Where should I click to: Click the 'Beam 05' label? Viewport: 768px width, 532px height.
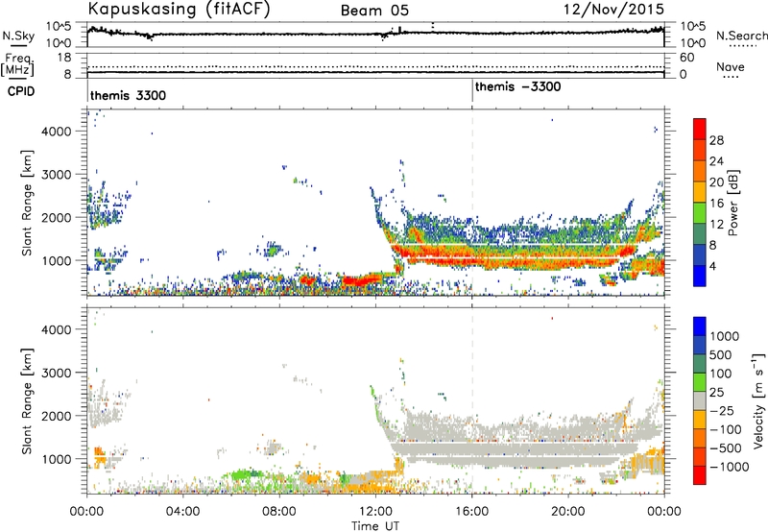(374, 11)
